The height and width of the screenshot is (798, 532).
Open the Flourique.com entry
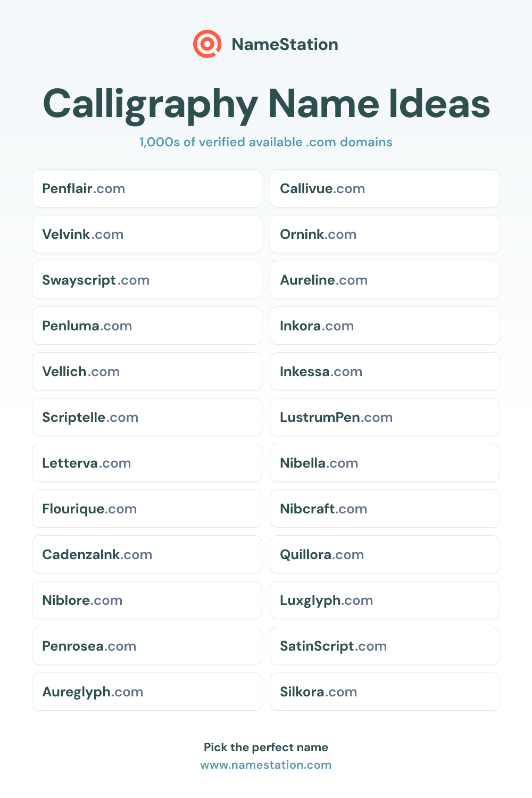click(x=147, y=509)
